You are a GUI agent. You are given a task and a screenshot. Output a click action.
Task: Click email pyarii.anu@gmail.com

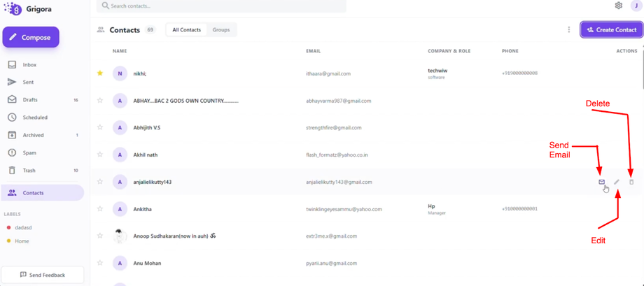[x=331, y=263]
